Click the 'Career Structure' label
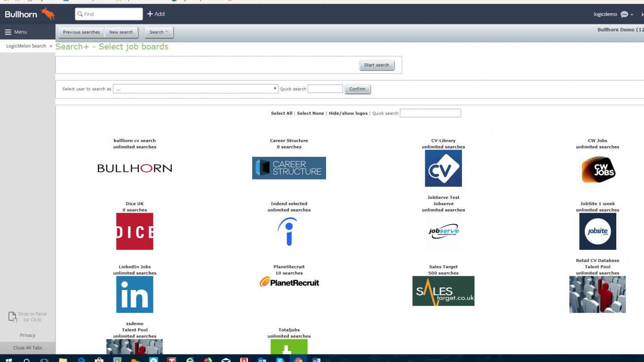644x362 pixels. pyautogui.click(x=289, y=141)
